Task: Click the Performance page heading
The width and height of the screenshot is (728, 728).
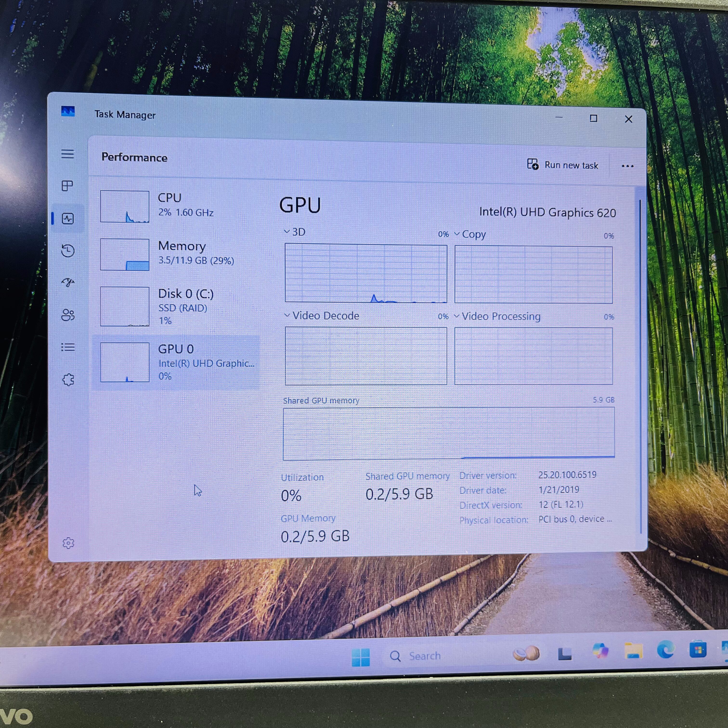Action: tap(135, 157)
